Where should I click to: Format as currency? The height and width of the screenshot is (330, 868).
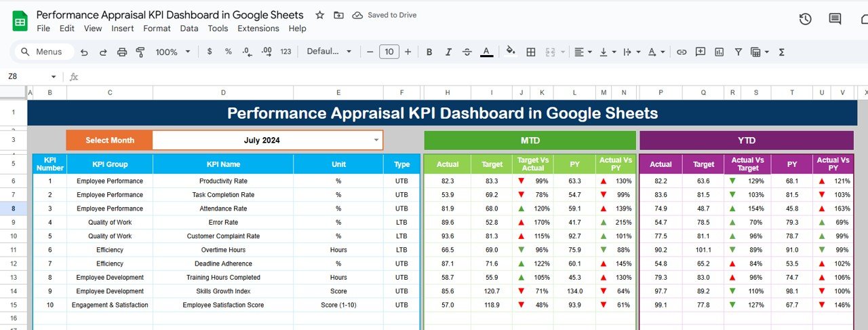210,52
